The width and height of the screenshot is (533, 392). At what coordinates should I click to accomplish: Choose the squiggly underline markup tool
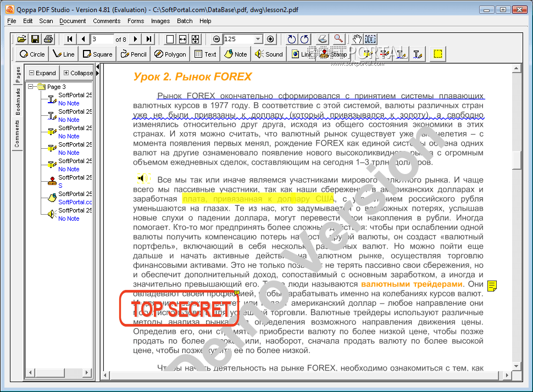pyautogui.click(x=418, y=54)
